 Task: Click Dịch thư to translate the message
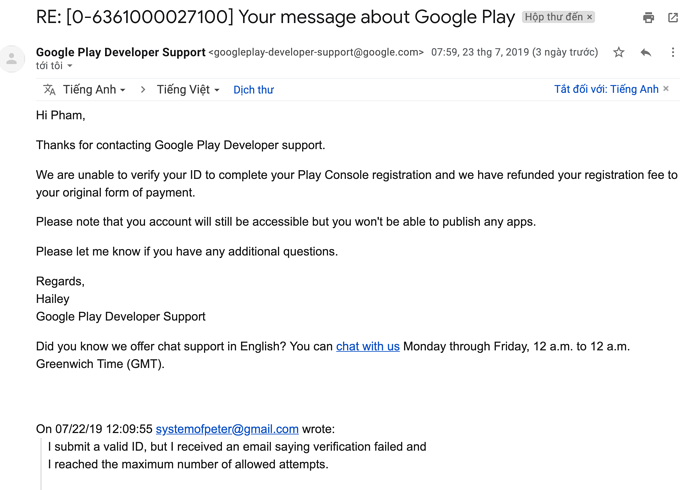click(x=253, y=90)
